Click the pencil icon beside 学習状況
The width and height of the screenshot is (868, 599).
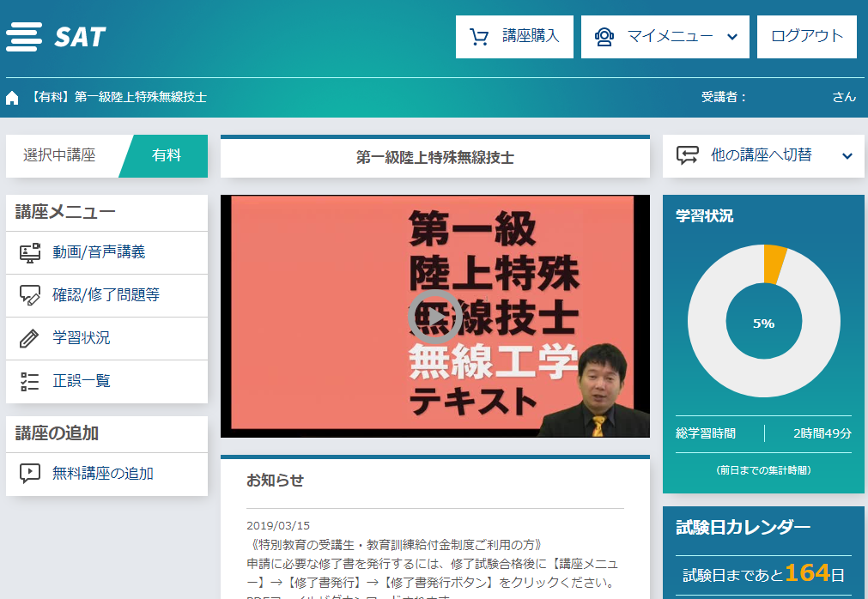coord(29,338)
